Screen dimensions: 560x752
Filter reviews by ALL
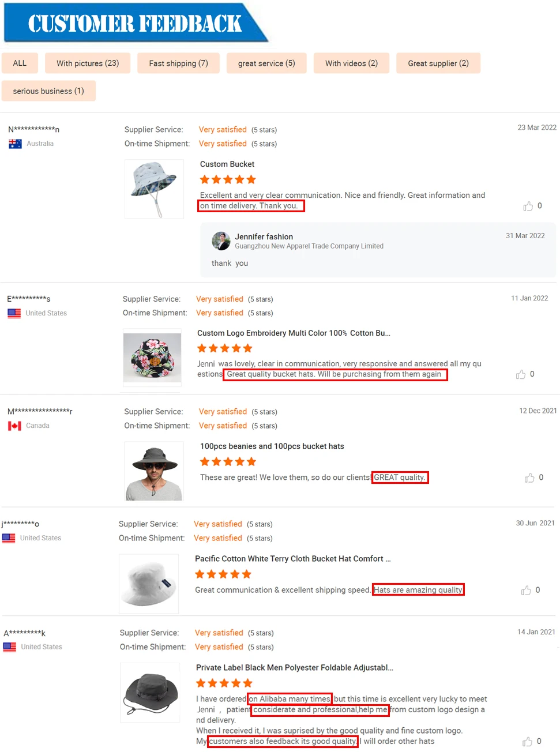[20, 63]
